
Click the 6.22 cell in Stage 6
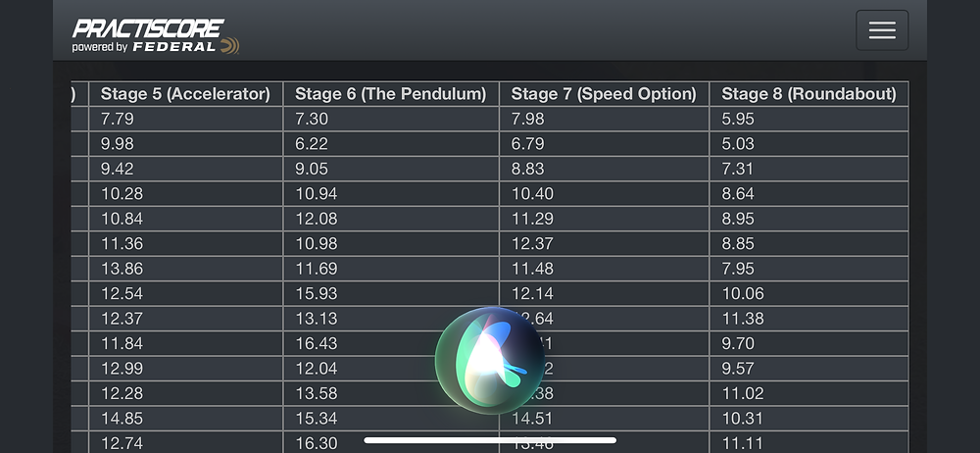pos(313,144)
